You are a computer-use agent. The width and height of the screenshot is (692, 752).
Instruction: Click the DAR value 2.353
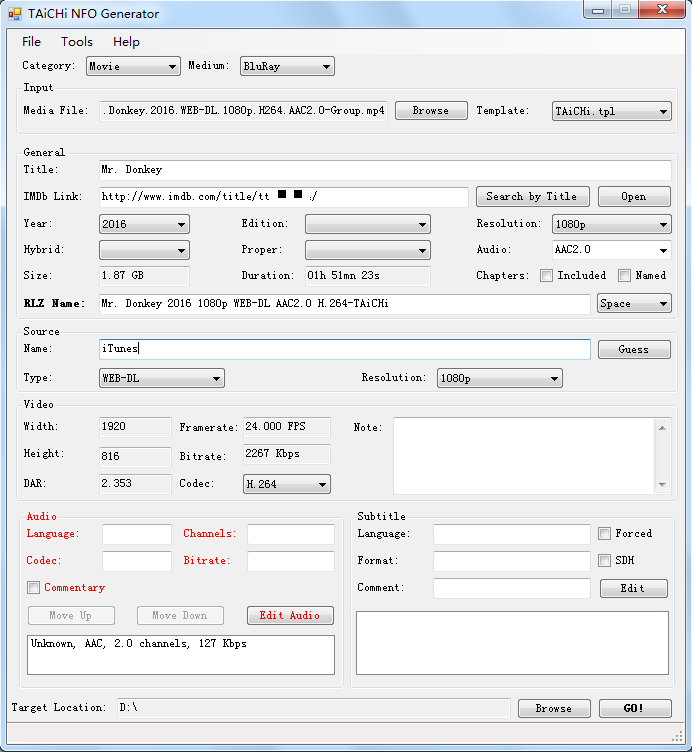pyautogui.click(x=135, y=483)
